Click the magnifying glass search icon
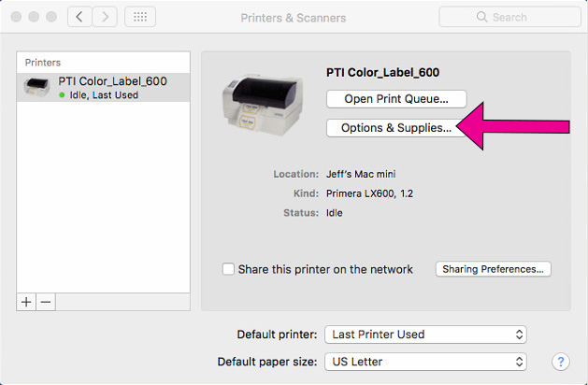This screenshot has width=588, height=385. (481, 17)
